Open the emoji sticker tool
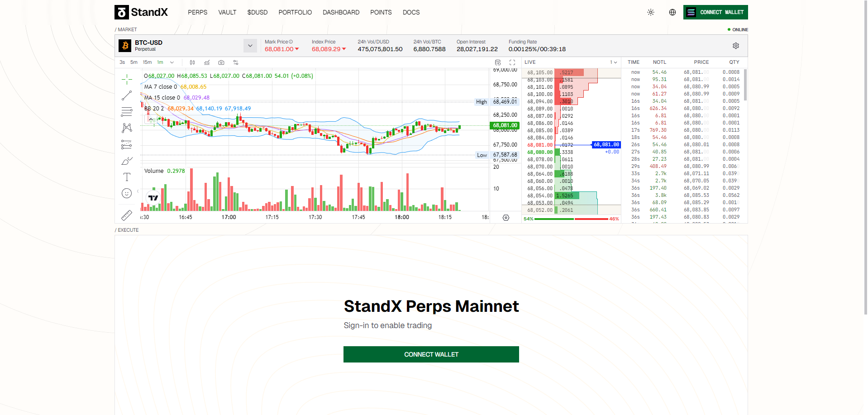Viewport: 868px width, 415px height. tap(127, 193)
